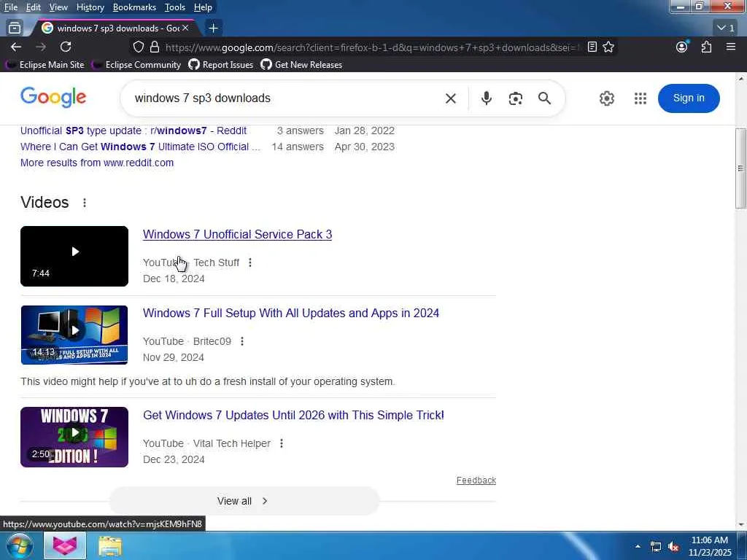Click the Feedback link

click(476, 480)
